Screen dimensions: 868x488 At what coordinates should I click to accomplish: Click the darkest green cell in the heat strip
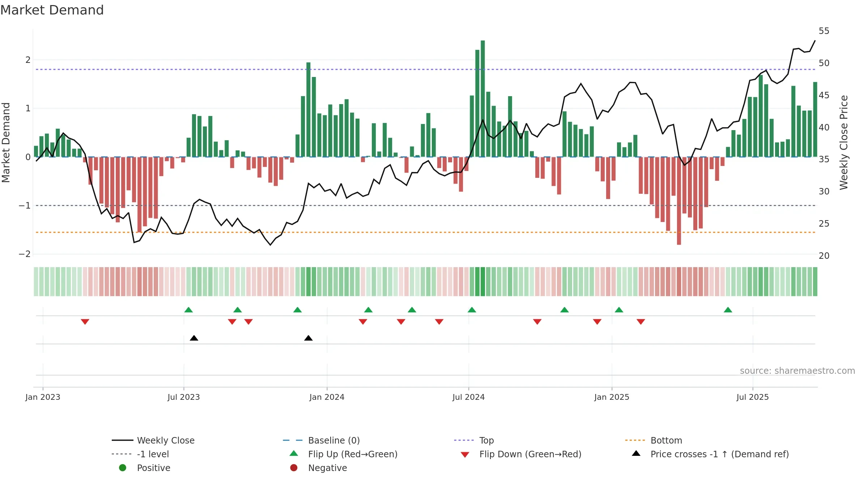(483, 282)
